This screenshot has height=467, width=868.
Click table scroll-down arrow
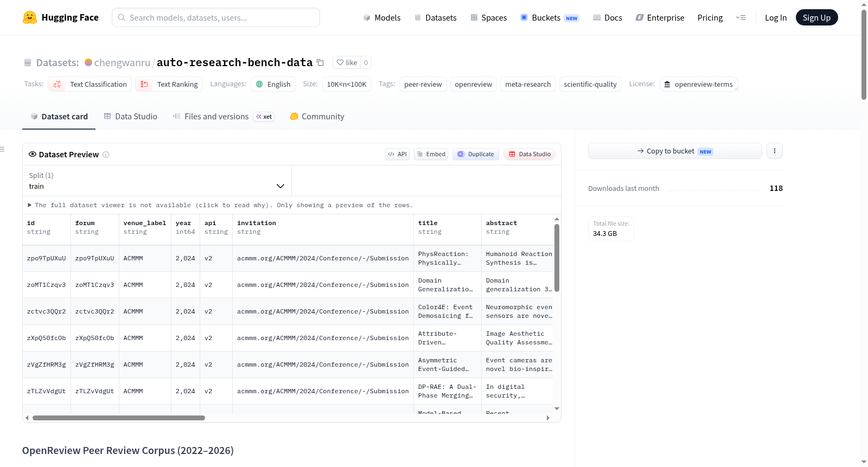pyautogui.click(x=557, y=408)
